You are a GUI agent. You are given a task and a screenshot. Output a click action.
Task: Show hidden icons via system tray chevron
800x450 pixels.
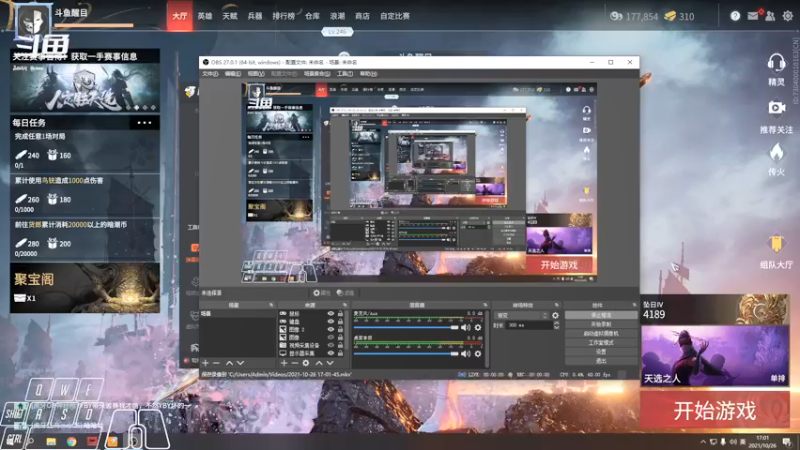click(703, 441)
